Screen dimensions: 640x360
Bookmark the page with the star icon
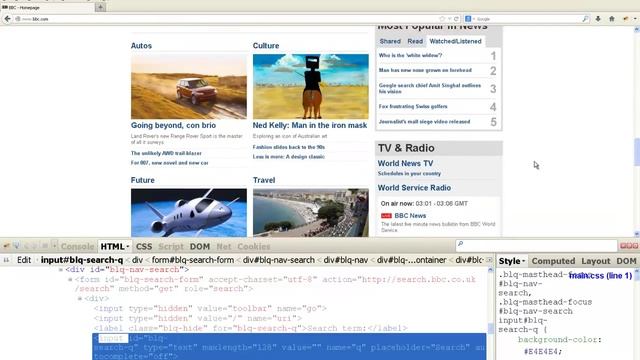click(442, 19)
